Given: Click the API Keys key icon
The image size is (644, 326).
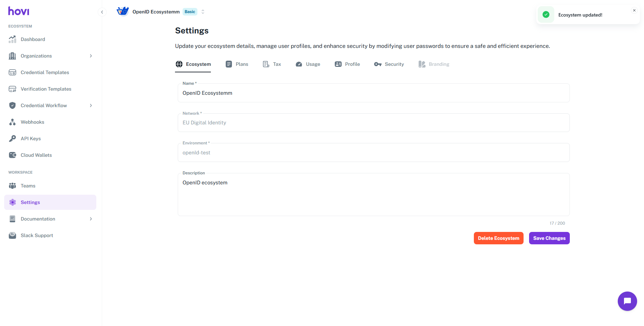Looking at the screenshot, I should (x=12, y=139).
